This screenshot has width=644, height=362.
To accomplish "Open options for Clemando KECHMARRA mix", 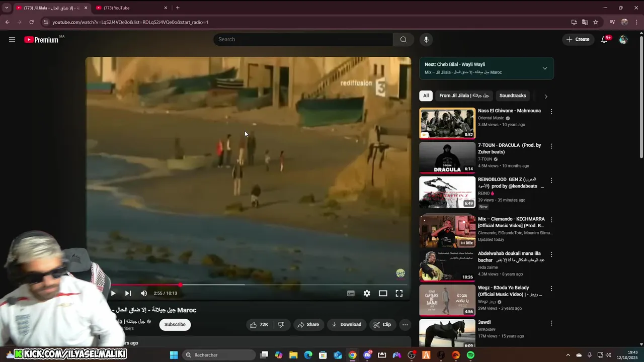I will tap(551, 220).
